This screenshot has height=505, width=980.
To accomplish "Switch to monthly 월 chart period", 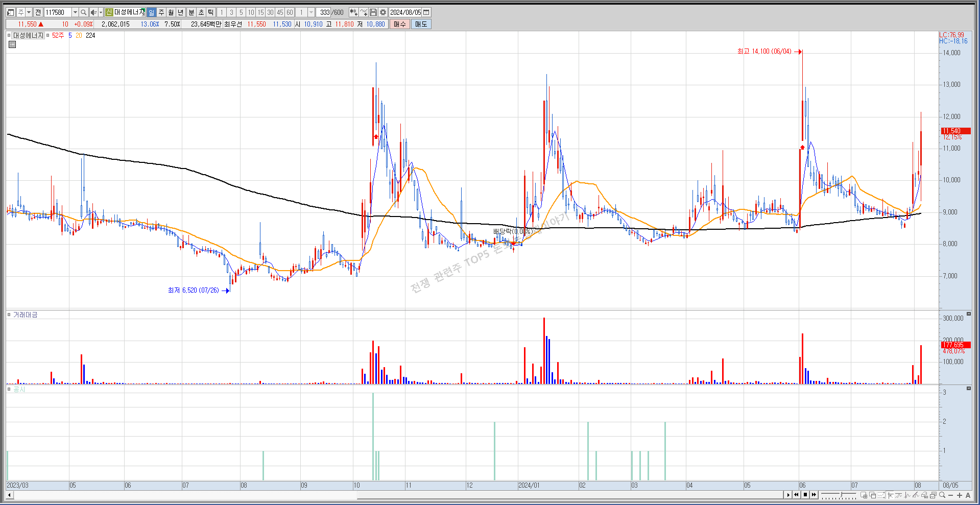I will 171,12.
